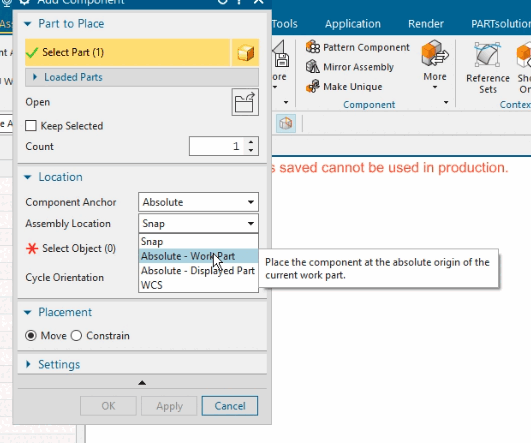Open the Reference Sets tool
This screenshot has width=531, height=443.
(x=488, y=69)
